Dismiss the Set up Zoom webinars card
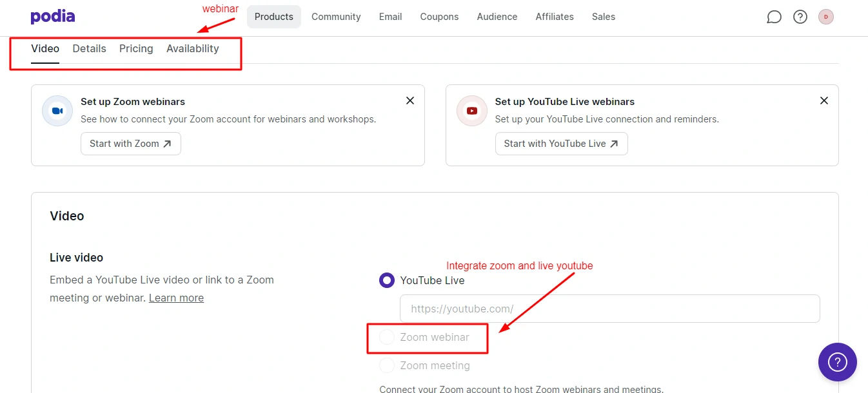 [409, 101]
